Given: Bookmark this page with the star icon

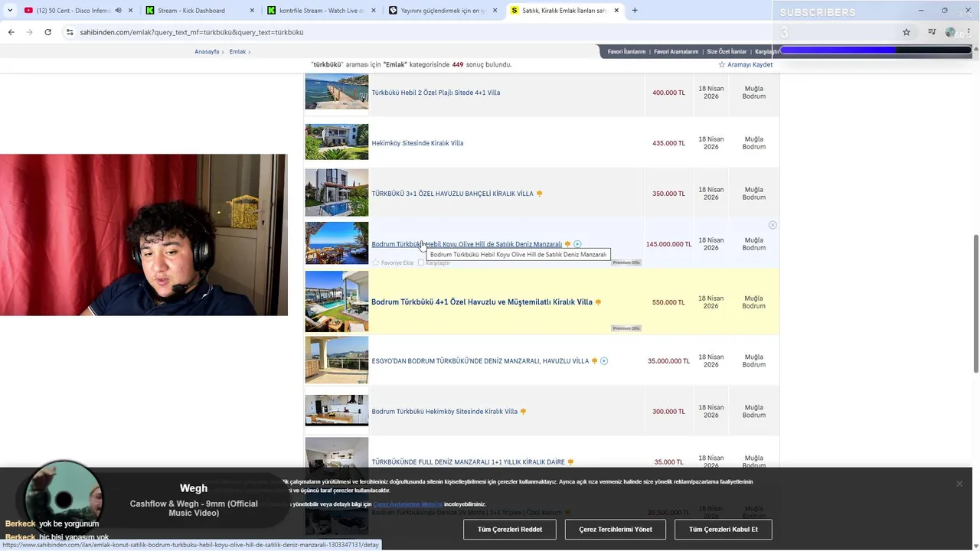Looking at the screenshot, I should (906, 32).
